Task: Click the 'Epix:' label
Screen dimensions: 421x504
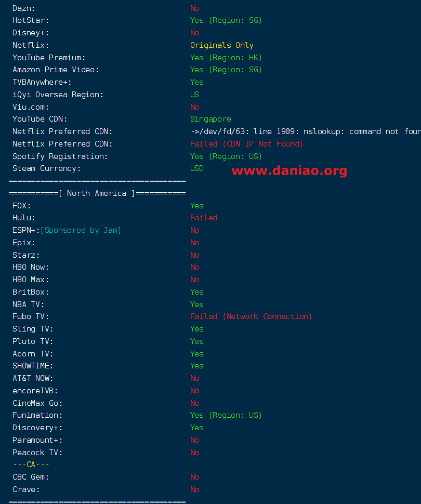Action: [23, 243]
